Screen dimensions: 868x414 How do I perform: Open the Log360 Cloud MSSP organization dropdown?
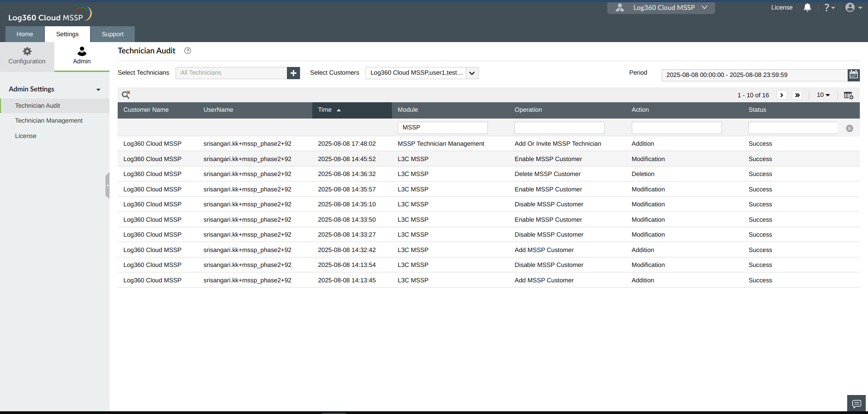pos(661,7)
